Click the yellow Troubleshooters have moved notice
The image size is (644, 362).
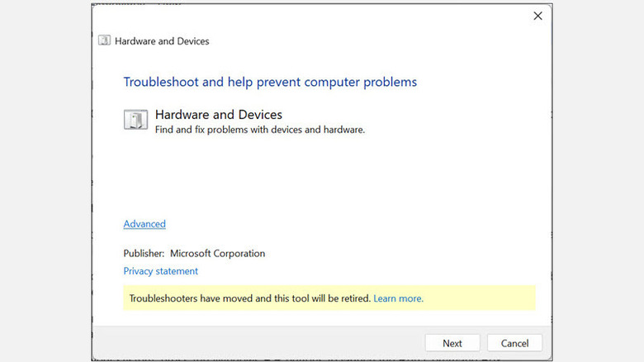248,298
